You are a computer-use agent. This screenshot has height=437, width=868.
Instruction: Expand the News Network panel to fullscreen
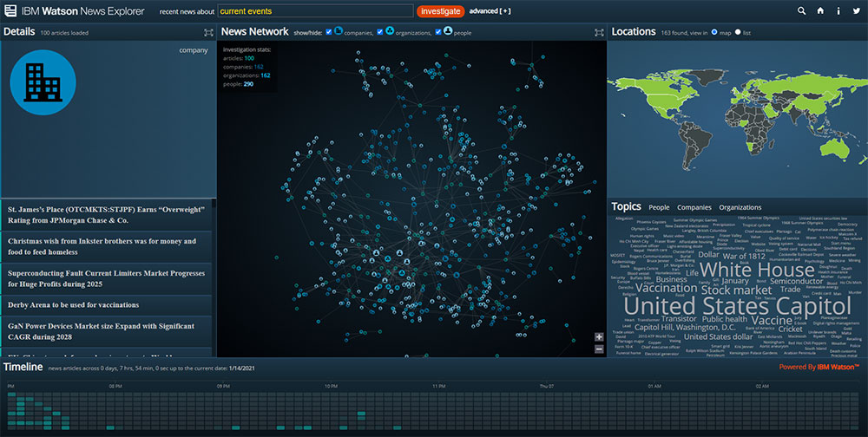pyautogui.click(x=599, y=33)
